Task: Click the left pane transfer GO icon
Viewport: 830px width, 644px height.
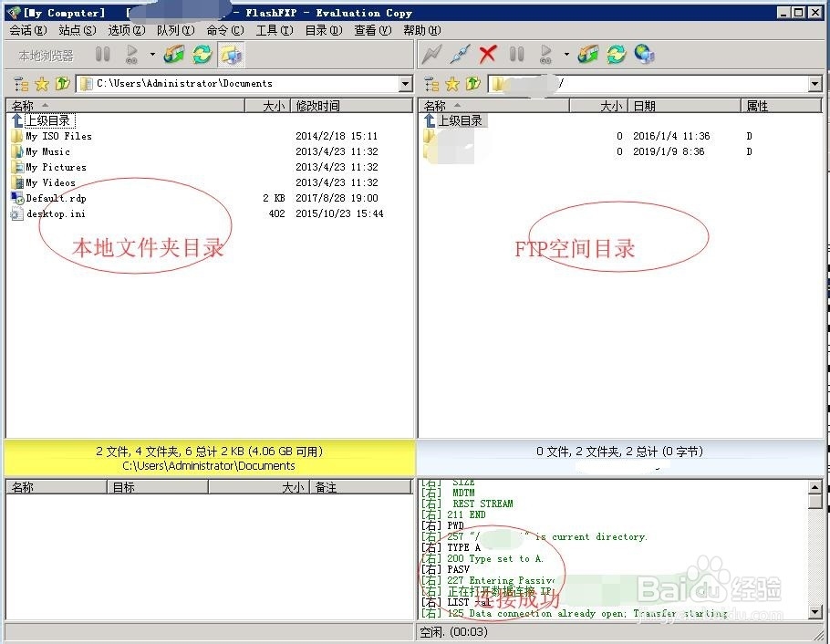Action: coord(132,54)
